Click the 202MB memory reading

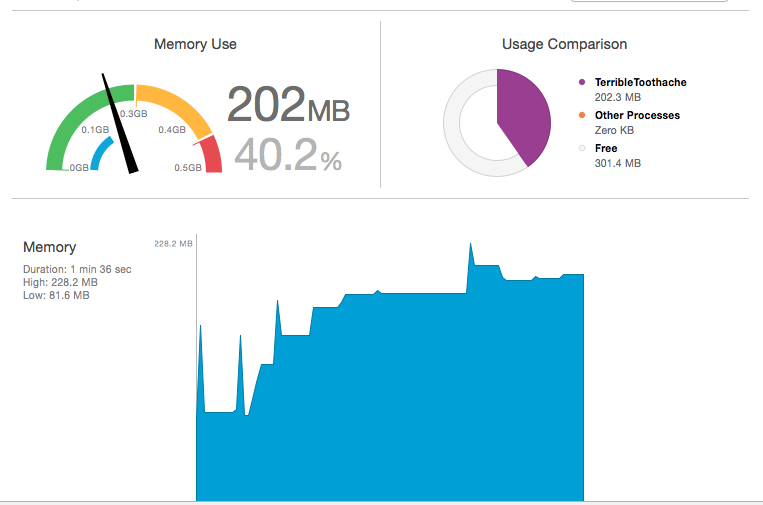288,104
